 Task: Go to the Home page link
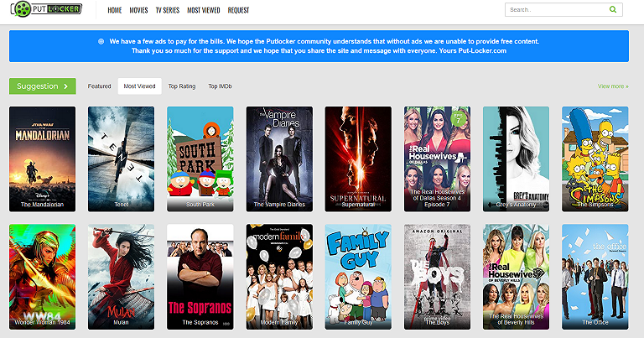coord(115,11)
